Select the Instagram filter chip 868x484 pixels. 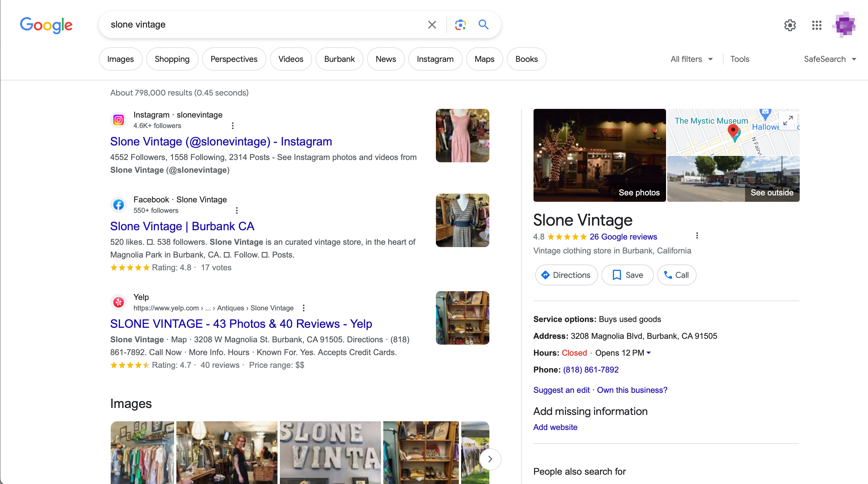(435, 59)
